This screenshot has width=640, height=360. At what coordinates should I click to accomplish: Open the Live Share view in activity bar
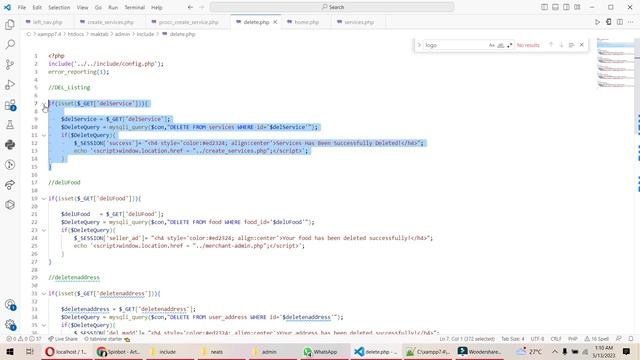[x=10, y=184]
